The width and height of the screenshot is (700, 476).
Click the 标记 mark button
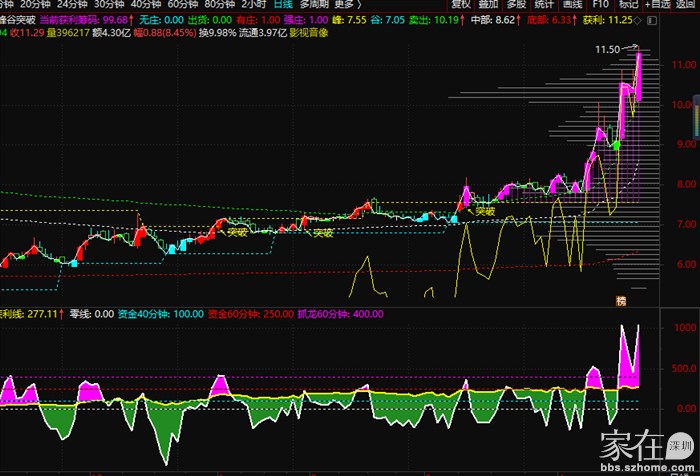point(622,5)
